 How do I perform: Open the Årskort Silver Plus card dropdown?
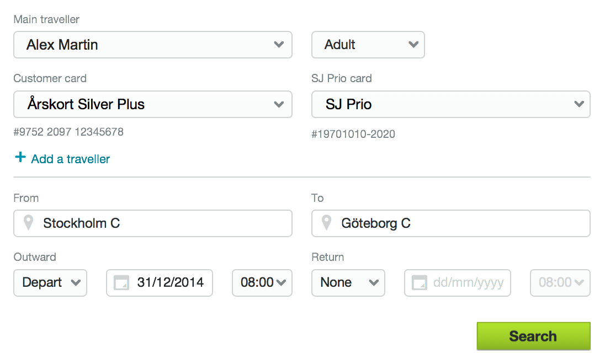coord(152,104)
